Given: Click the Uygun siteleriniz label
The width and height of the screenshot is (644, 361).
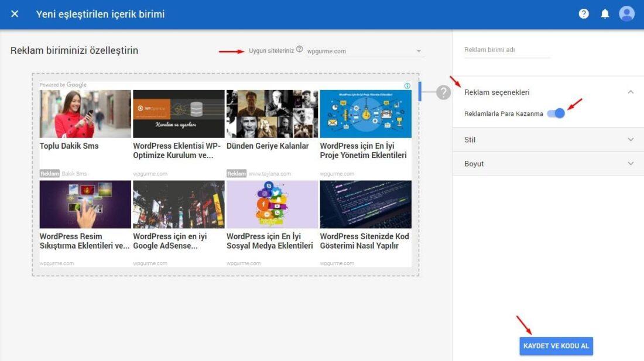Looking at the screenshot, I should [271, 51].
